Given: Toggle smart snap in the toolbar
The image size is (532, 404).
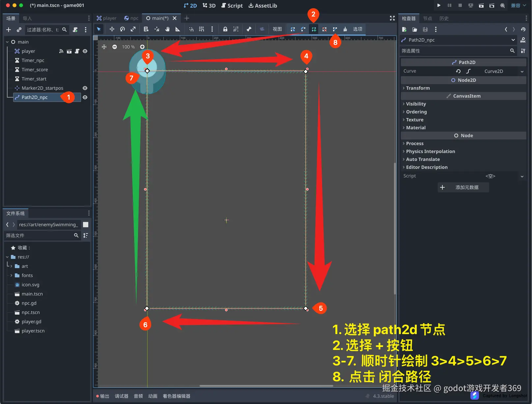Looking at the screenshot, I should 191,29.
